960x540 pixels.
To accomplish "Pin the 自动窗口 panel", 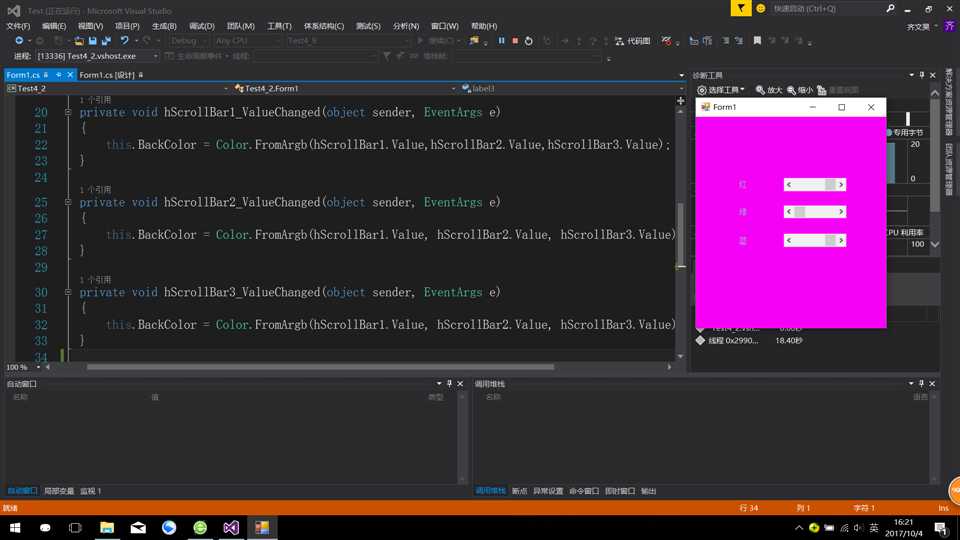I will [x=449, y=384].
